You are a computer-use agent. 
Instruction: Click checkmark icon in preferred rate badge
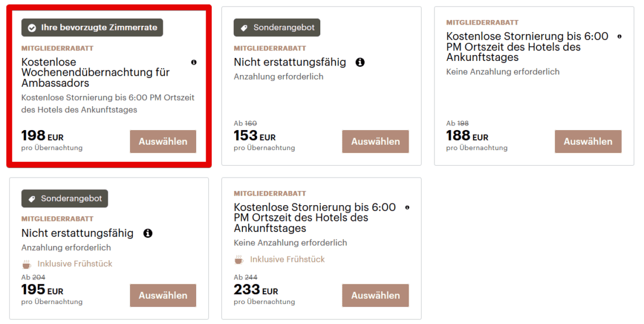click(x=32, y=28)
